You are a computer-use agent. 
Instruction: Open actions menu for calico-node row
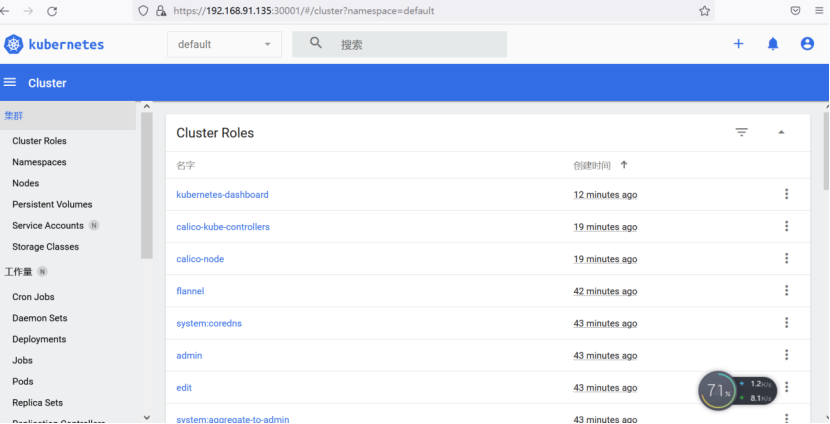pyautogui.click(x=787, y=259)
